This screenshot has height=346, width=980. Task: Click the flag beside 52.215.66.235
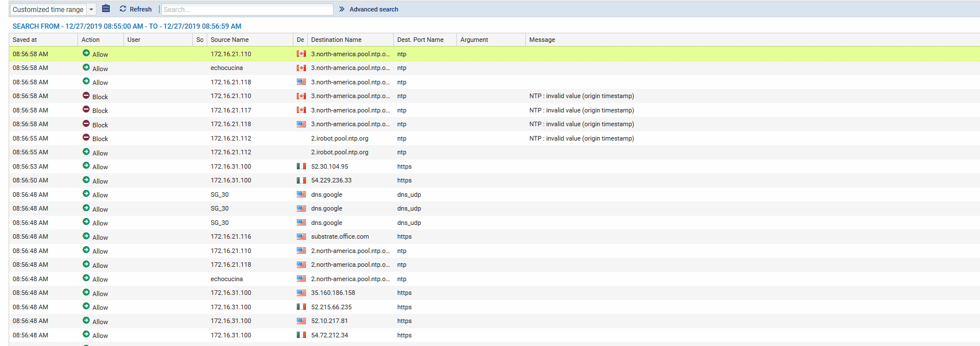301,307
